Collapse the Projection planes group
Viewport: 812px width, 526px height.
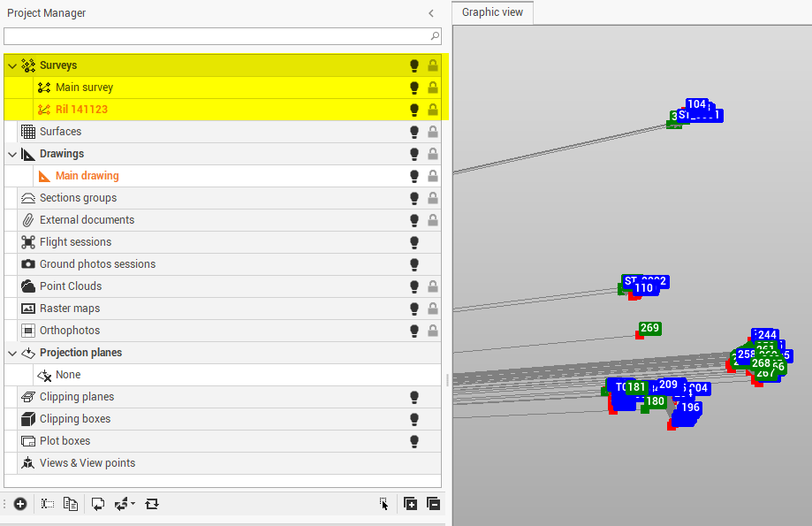(x=11, y=353)
